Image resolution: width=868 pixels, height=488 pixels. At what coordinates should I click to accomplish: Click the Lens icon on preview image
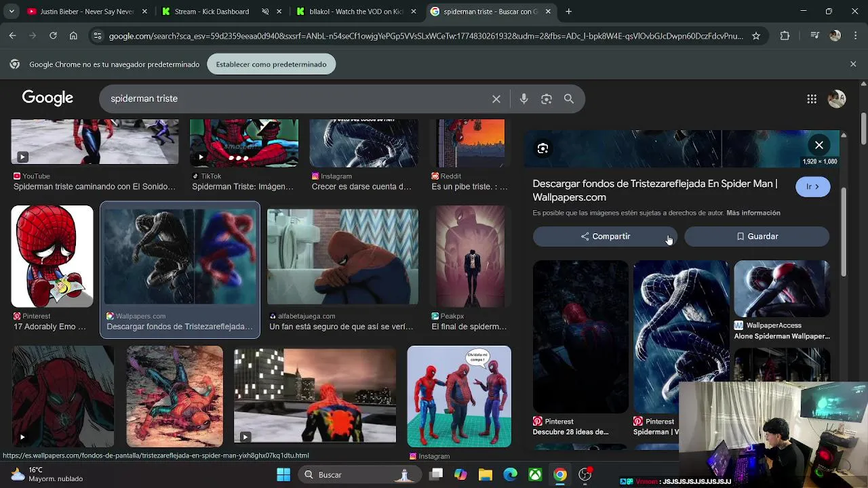(x=542, y=148)
